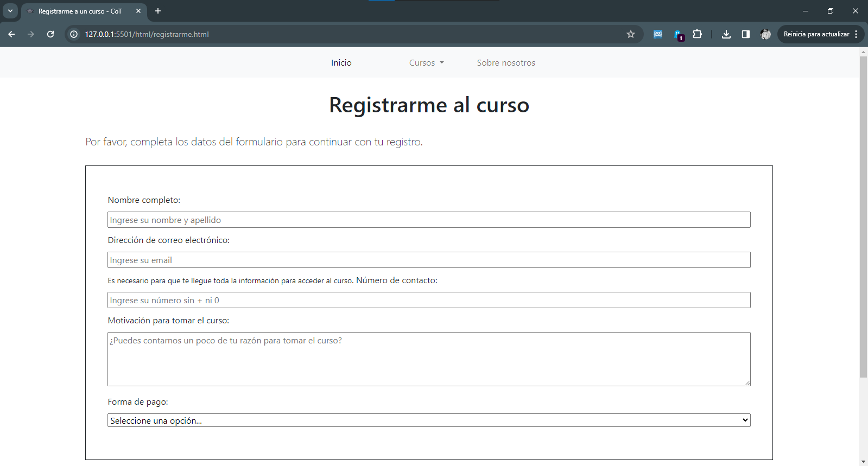Focus the Nombre completo input field
The width and height of the screenshot is (868, 466).
429,220
